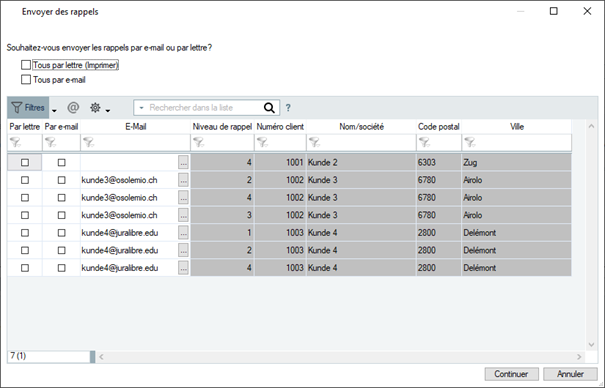Open the search field dropdown arrow
This screenshot has width=605, height=388.
pyautogui.click(x=142, y=108)
